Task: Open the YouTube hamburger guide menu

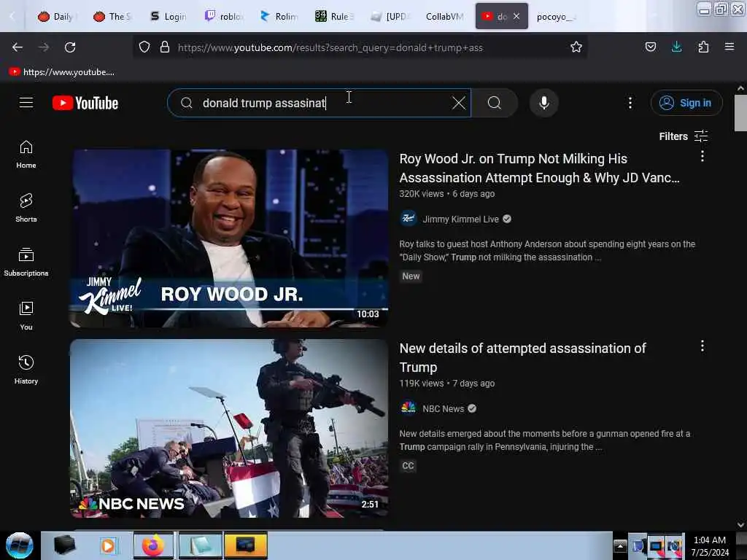Action: 26,103
